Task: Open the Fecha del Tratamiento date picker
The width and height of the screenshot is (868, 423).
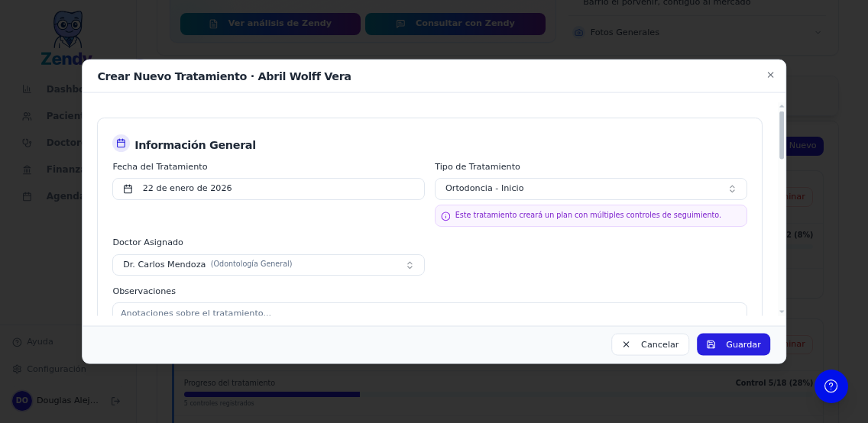Action: coord(268,189)
